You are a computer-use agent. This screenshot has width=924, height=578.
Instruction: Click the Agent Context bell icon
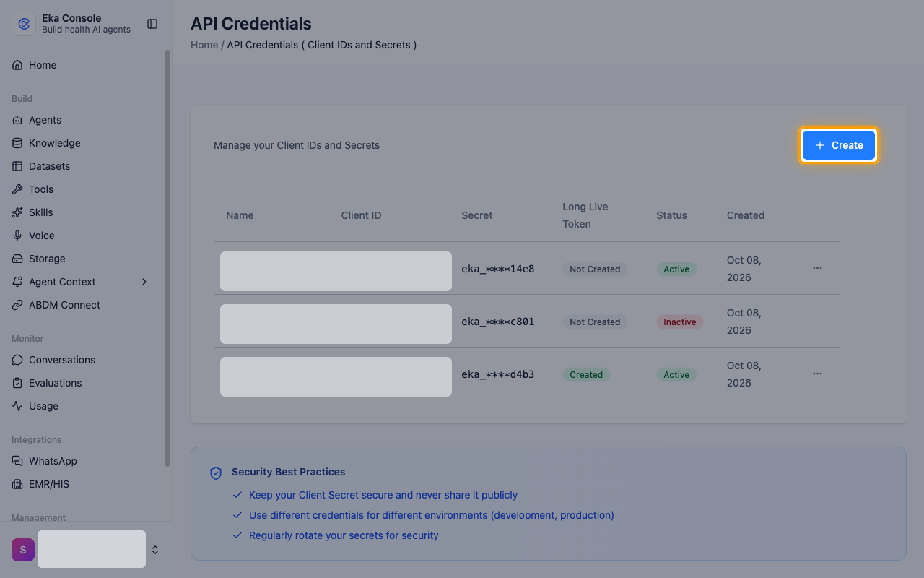coord(17,282)
